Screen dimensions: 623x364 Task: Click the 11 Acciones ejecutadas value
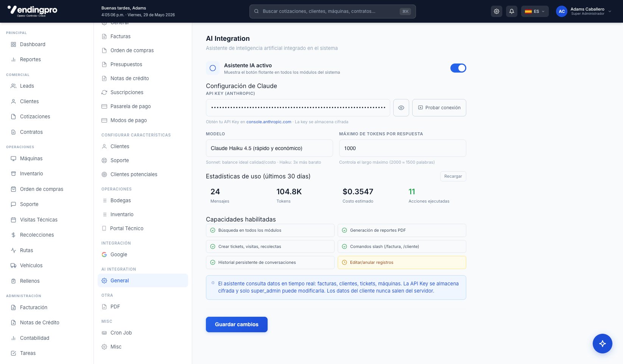point(412,192)
